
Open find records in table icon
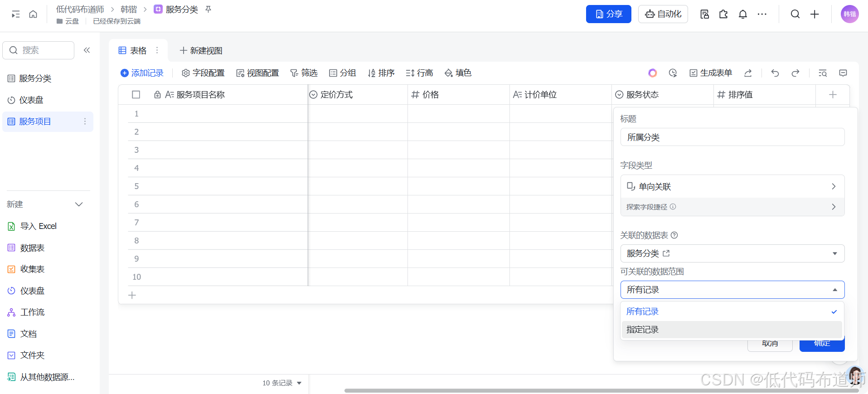[823, 73]
